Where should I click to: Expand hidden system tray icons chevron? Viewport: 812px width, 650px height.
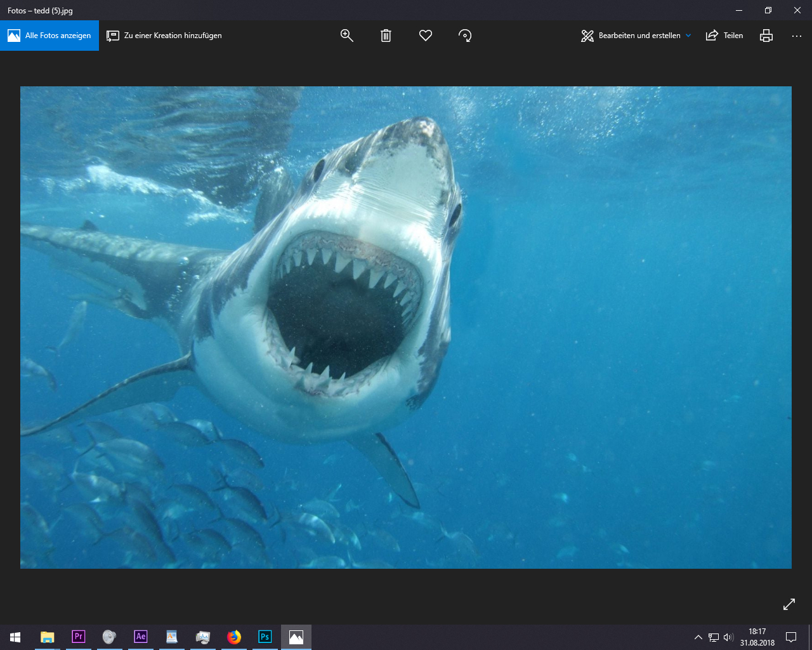[x=698, y=637]
